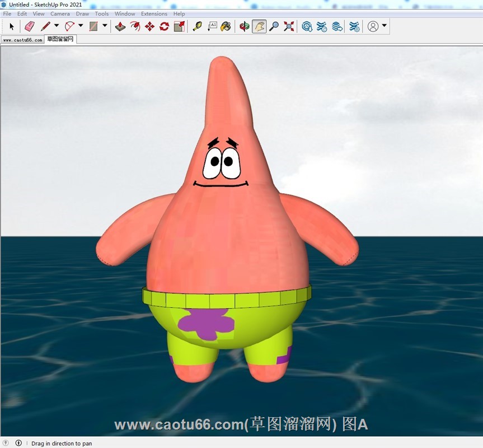483x448 pixels.
Task: Select the Arc tool
Action: pyautogui.click(x=69, y=26)
